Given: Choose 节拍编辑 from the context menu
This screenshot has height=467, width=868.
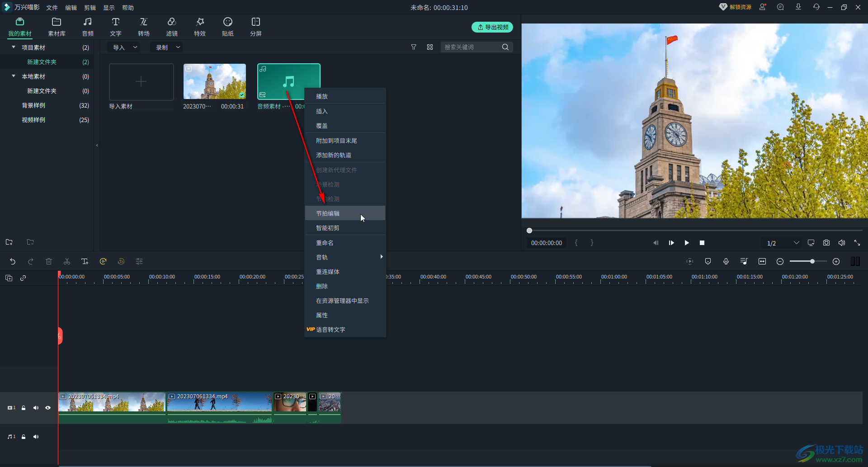Looking at the screenshot, I should coord(345,213).
